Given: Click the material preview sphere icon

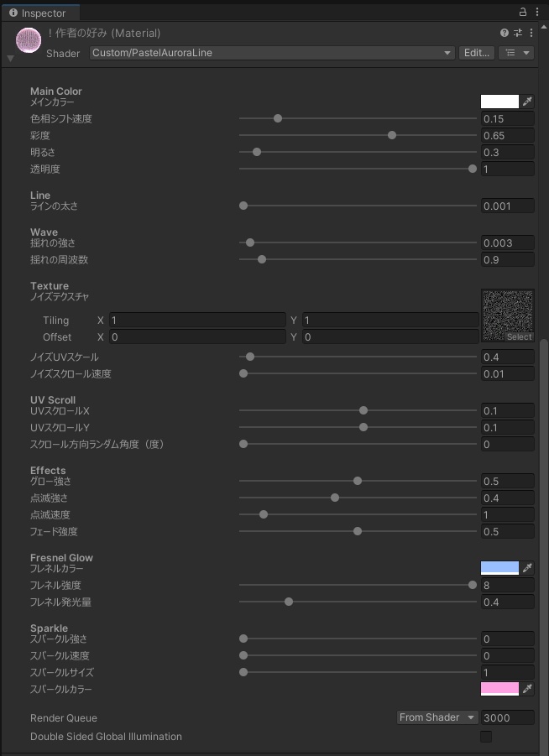Looking at the screenshot, I should pos(29,40).
